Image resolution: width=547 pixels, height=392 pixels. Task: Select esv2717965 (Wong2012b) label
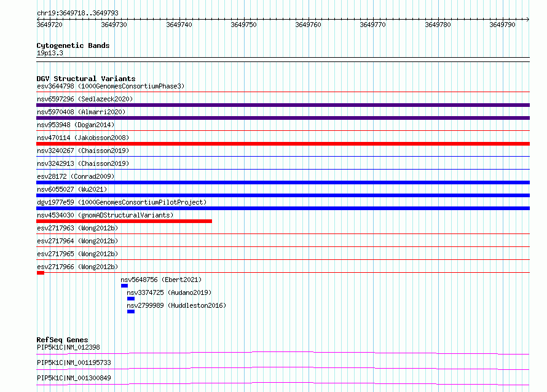[x=77, y=254]
